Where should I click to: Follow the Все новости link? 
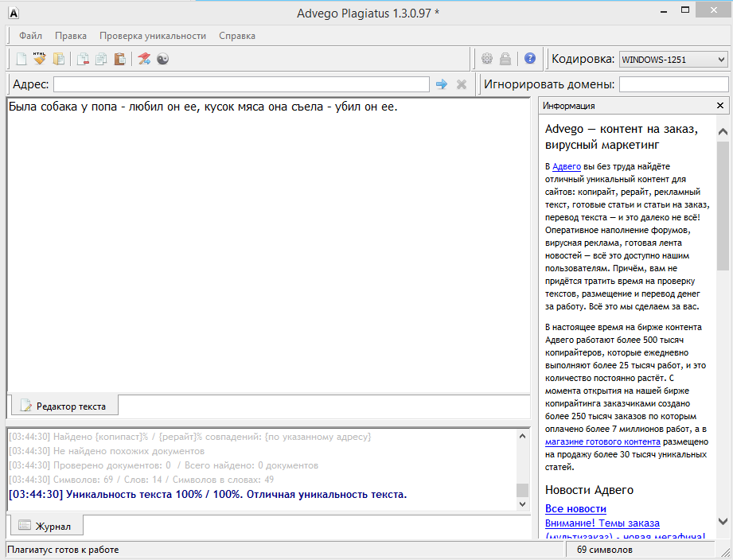(575, 508)
